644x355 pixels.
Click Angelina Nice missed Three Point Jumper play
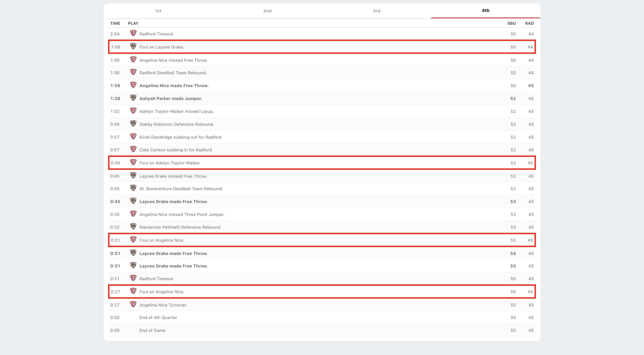[x=182, y=215]
